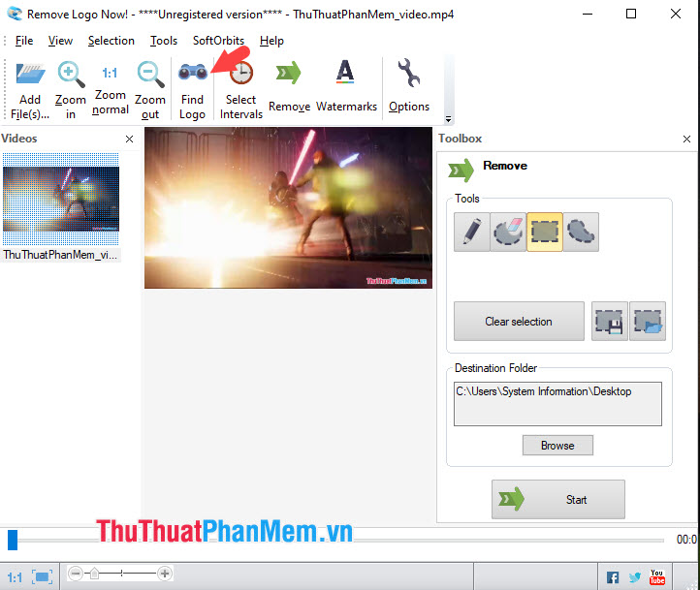Close the Toolbox panel
Viewport: 700px width, 590px height.
[686, 140]
